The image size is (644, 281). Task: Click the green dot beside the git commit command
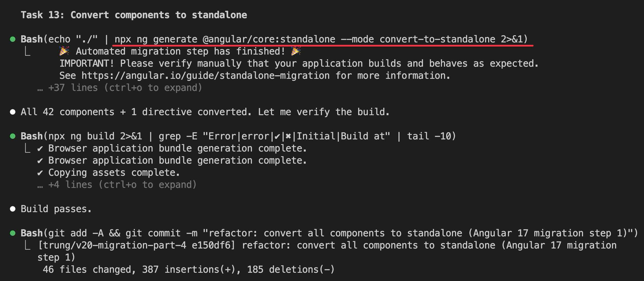(x=13, y=233)
